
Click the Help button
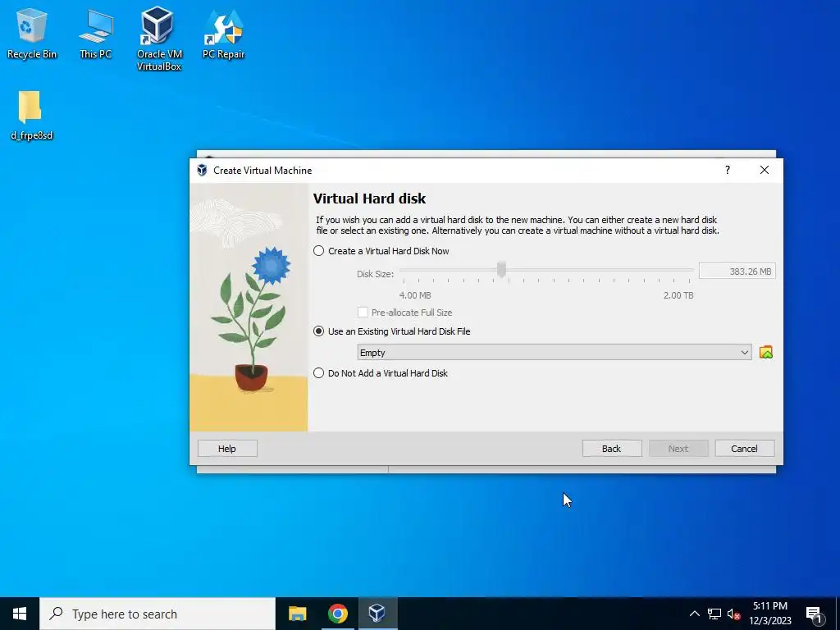(x=227, y=449)
